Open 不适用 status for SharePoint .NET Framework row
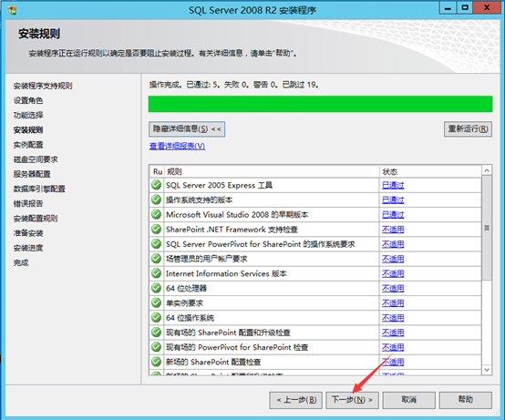505x420 pixels. click(393, 230)
